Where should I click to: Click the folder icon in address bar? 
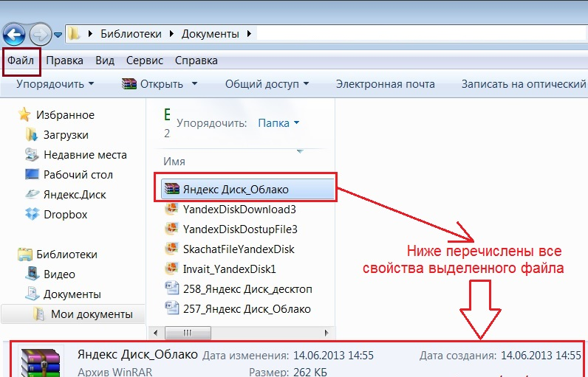click(74, 34)
